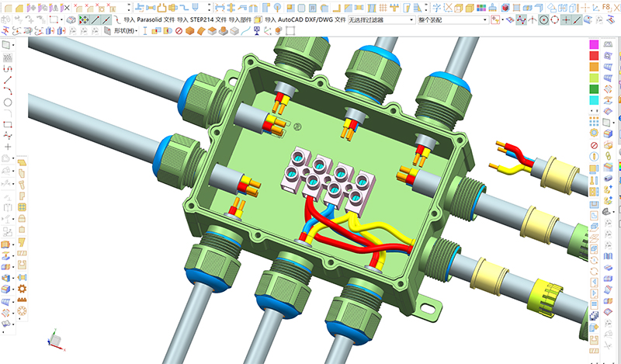Screen dimensions: 621x364
Task: Select the magenta color swatch
Action: coord(594,44)
